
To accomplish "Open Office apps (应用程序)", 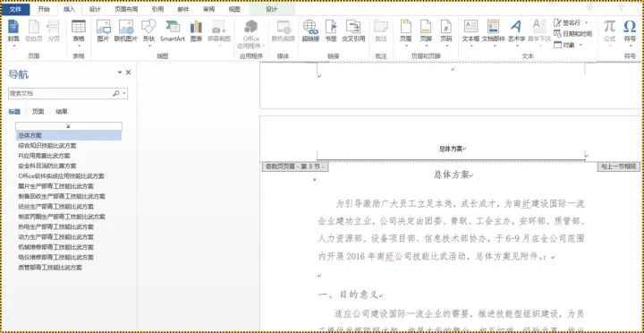I will 251,34.
